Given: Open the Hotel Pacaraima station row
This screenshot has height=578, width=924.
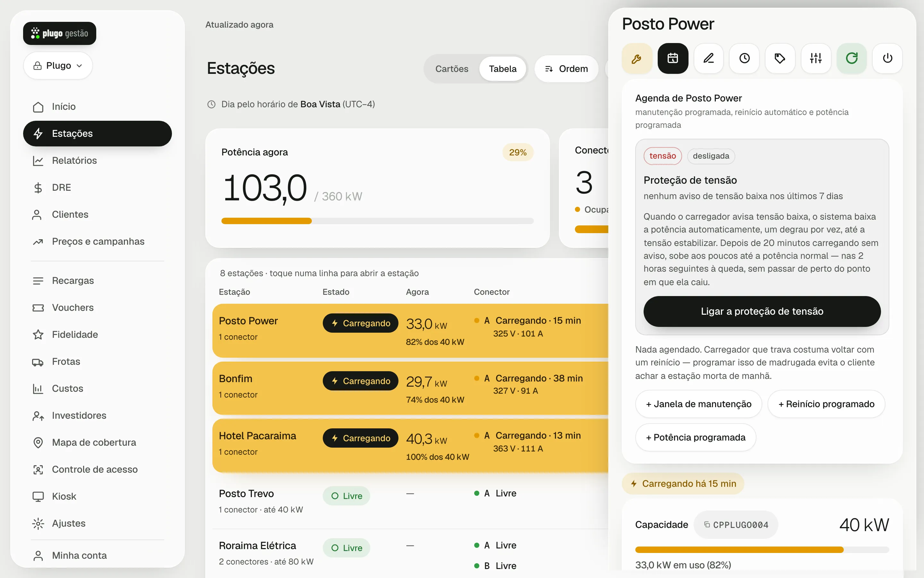Looking at the screenshot, I should pyautogui.click(x=410, y=445).
